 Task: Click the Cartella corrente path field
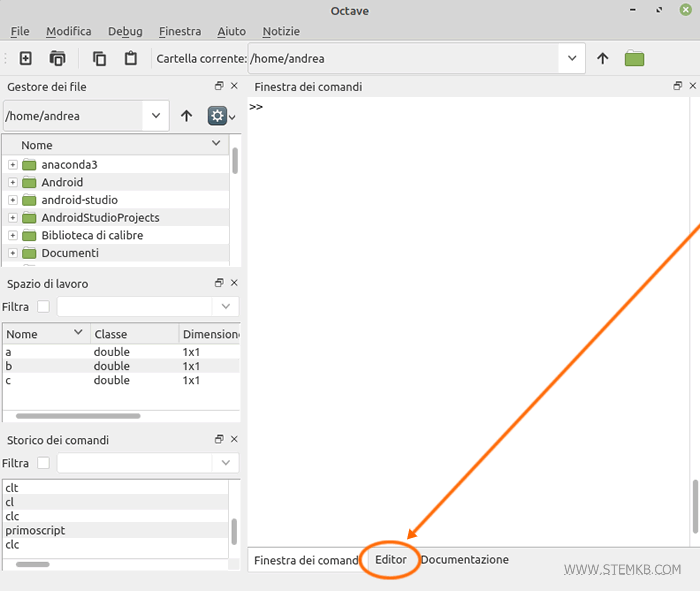pyautogui.click(x=404, y=58)
